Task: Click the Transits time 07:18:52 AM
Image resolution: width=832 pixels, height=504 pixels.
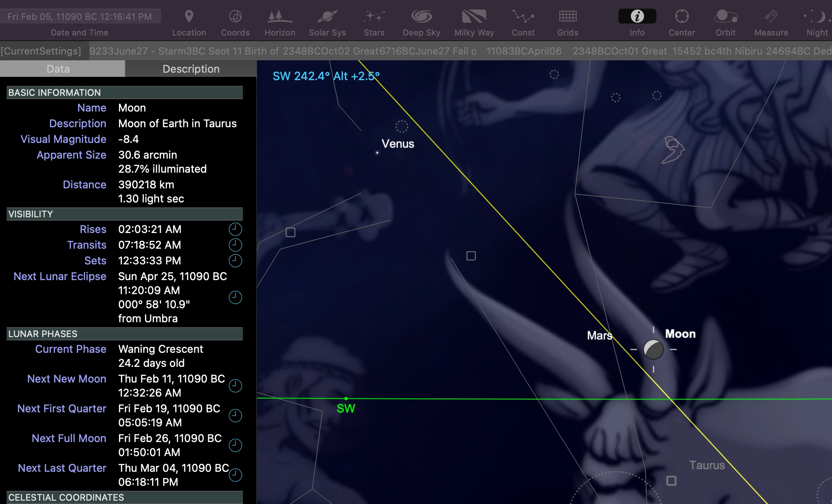Action: [x=150, y=245]
